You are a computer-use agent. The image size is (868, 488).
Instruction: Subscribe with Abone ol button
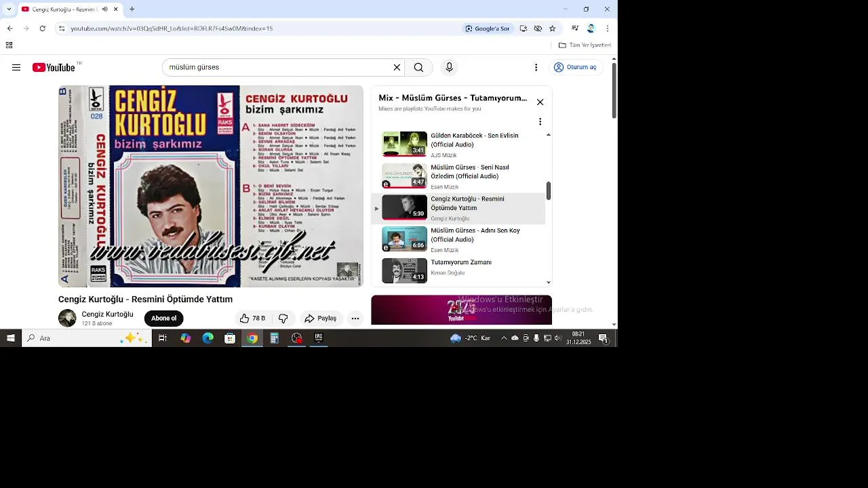tap(163, 319)
